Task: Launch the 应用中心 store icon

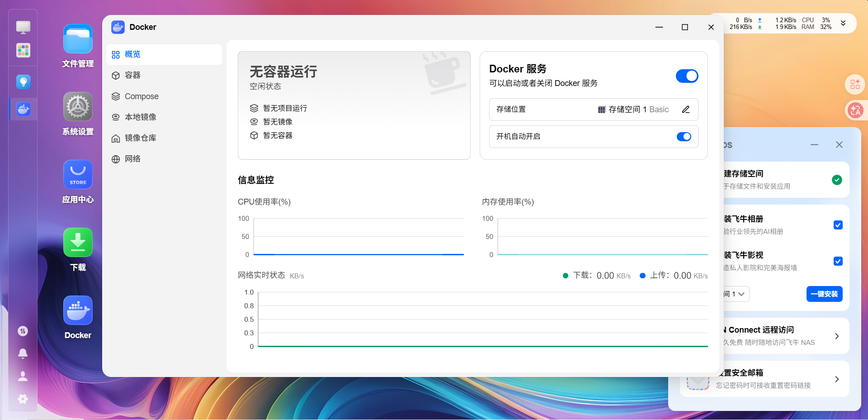Action: (78, 175)
